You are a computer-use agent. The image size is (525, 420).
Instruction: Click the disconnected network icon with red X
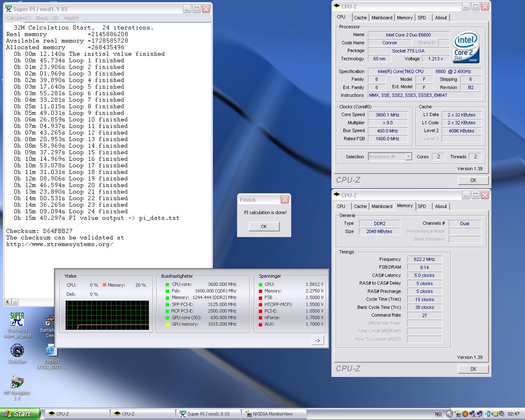pyautogui.click(x=472, y=414)
